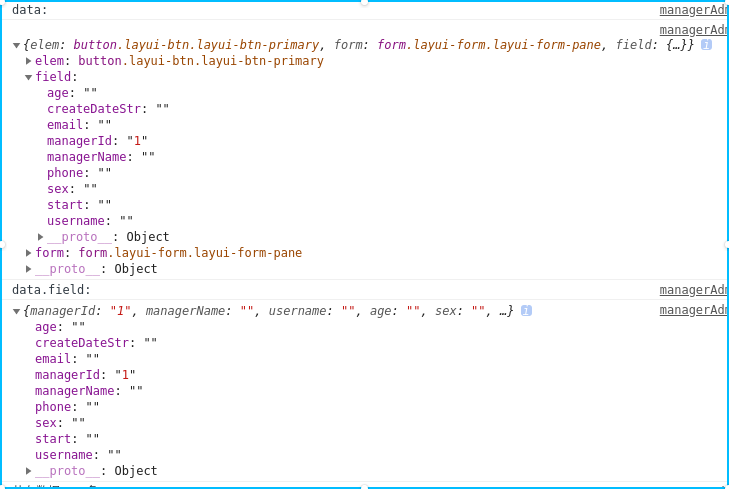Select age row in the data.field output

pos(60,327)
